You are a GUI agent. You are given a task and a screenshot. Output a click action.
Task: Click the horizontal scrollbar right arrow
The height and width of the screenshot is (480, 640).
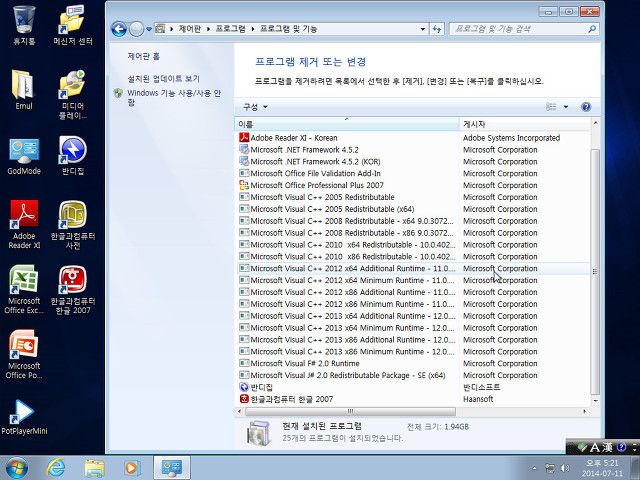(x=584, y=411)
